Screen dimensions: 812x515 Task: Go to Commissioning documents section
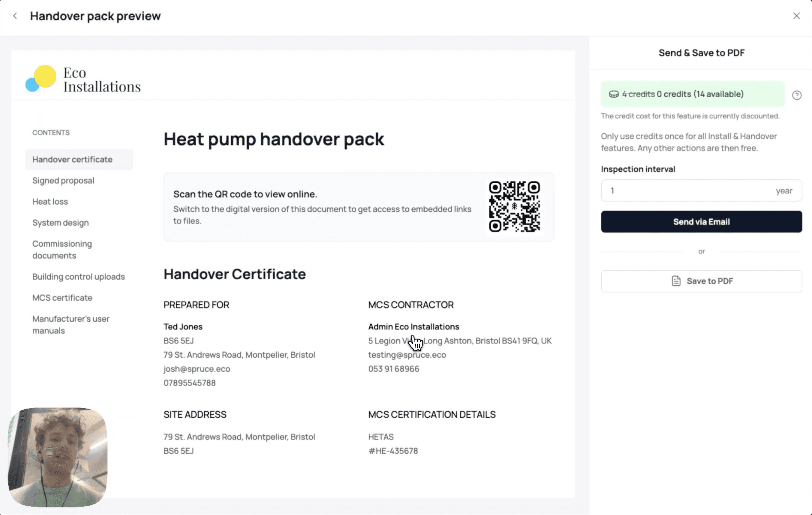62,250
